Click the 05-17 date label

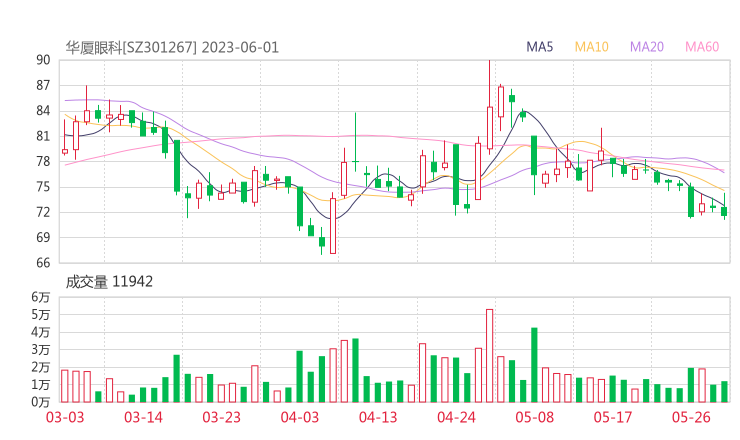(613, 417)
